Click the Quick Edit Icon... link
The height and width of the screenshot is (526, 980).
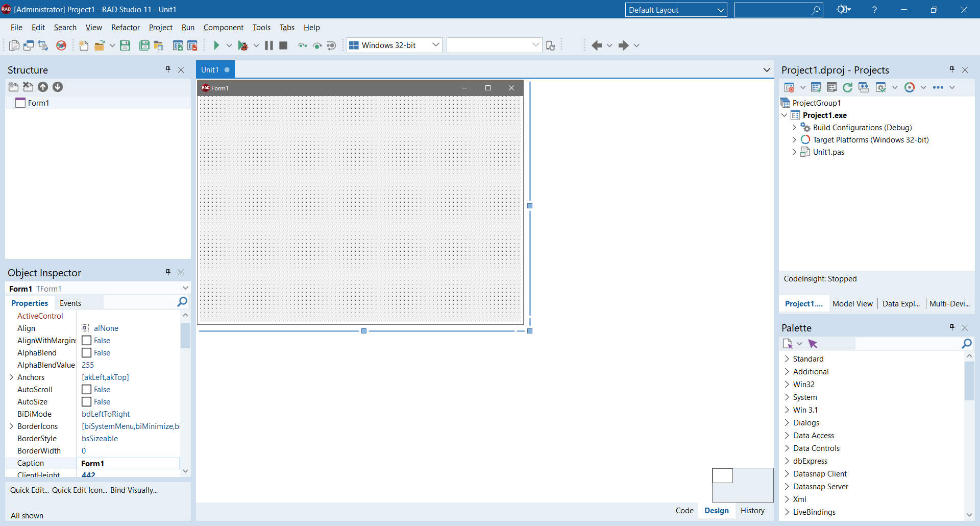tap(80, 490)
